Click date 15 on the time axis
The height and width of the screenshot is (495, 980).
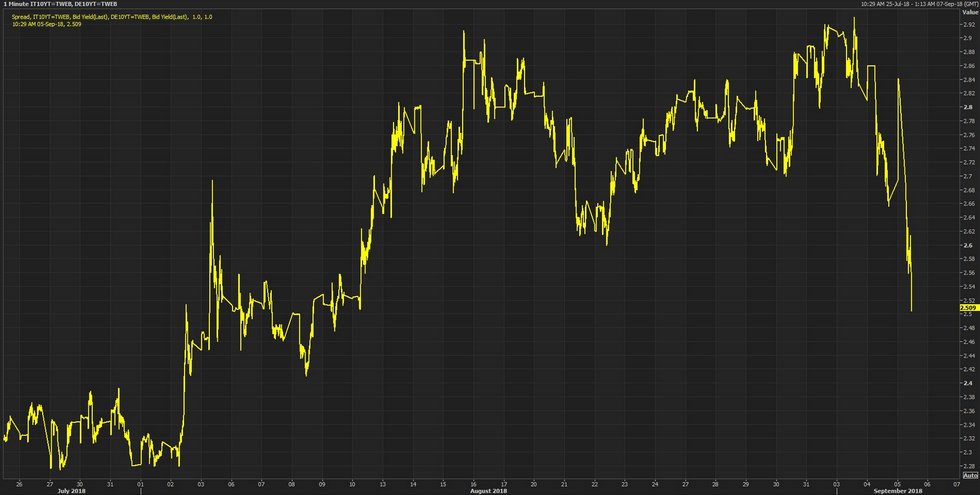[x=443, y=484]
